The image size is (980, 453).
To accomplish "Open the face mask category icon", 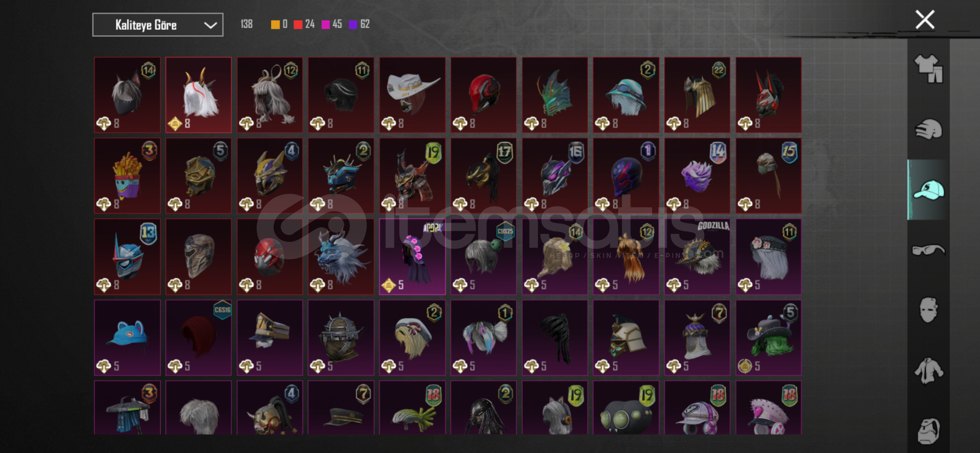I will [928, 310].
